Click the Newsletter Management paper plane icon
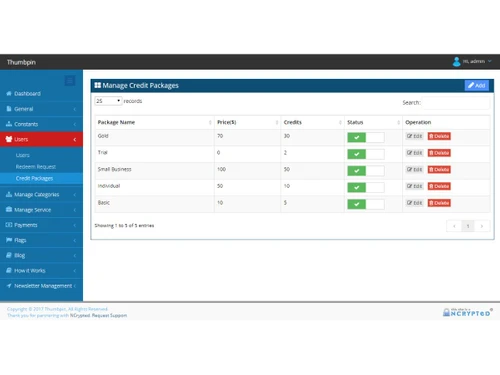 click(9, 286)
